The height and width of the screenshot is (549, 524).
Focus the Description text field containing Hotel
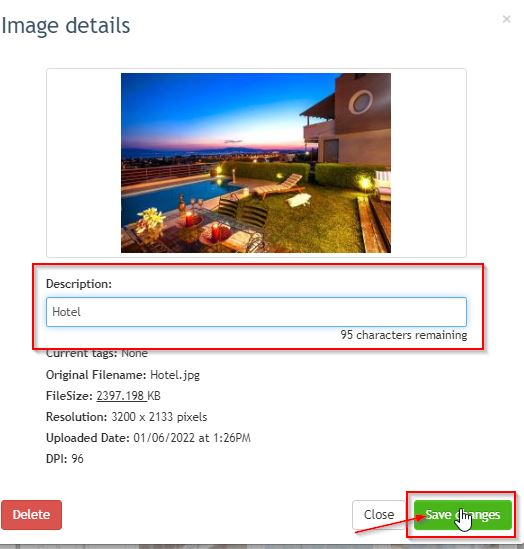(x=256, y=312)
